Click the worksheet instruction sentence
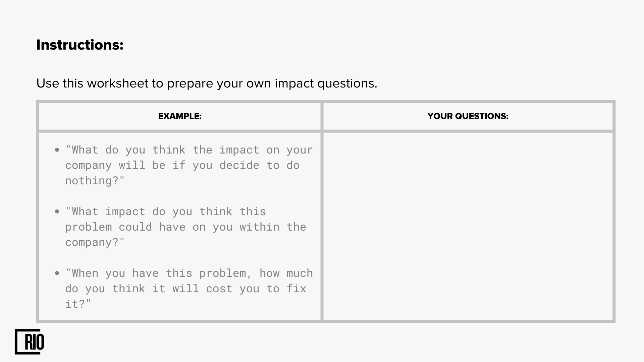 pyautogui.click(x=207, y=83)
